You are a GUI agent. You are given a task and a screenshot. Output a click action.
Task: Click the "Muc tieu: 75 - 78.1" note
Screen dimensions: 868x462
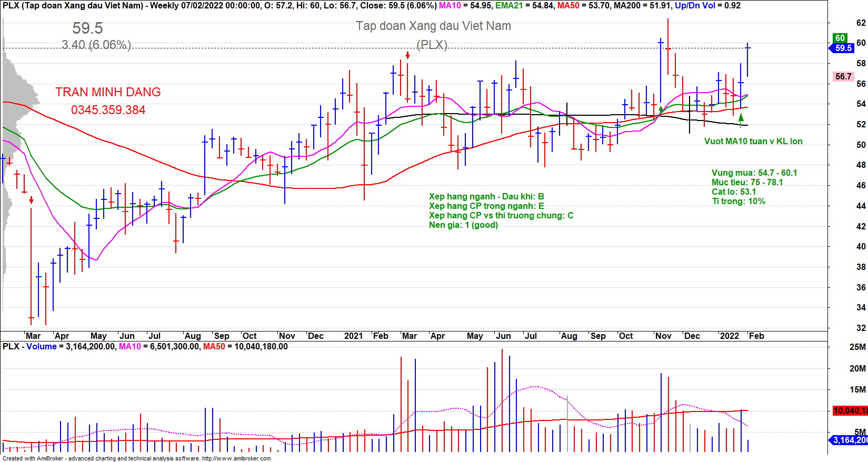[747, 182]
